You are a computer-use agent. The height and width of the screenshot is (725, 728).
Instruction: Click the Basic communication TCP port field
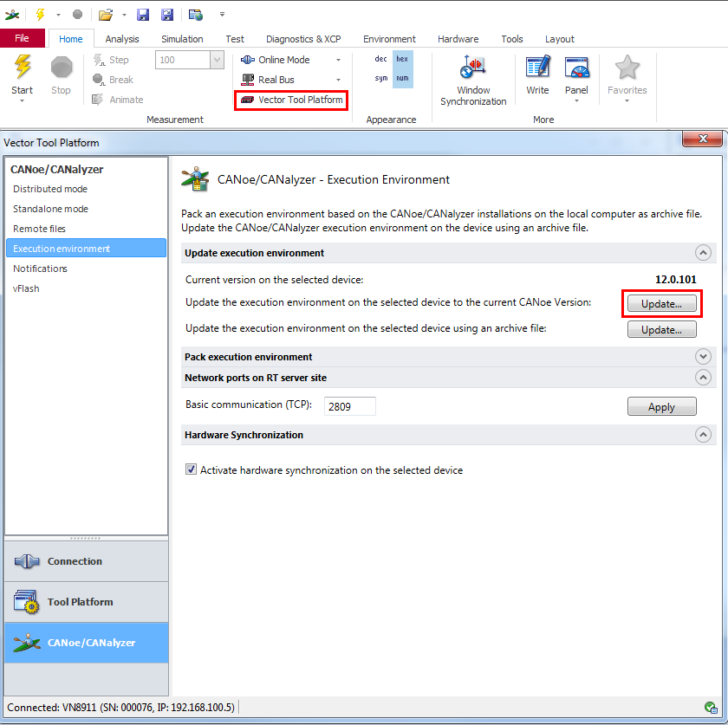350,406
